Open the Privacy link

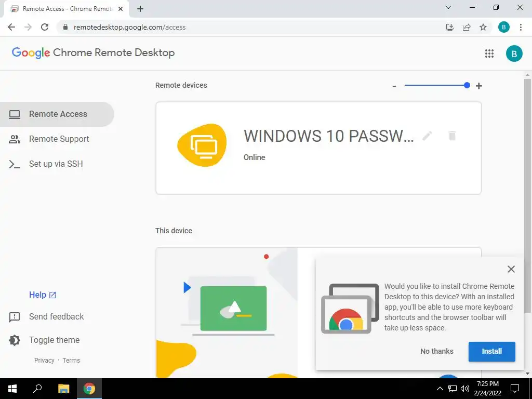click(x=44, y=361)
